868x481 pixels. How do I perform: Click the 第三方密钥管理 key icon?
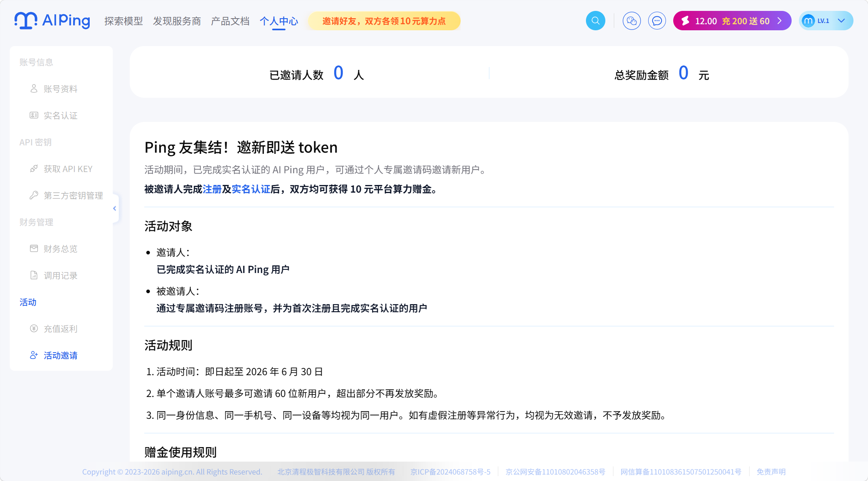[34, 195]
